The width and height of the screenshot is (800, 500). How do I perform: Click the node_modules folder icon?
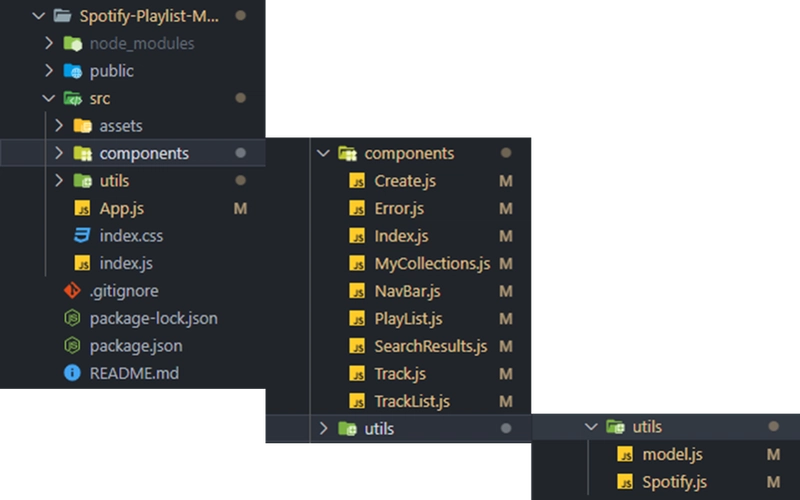(72, 43)
